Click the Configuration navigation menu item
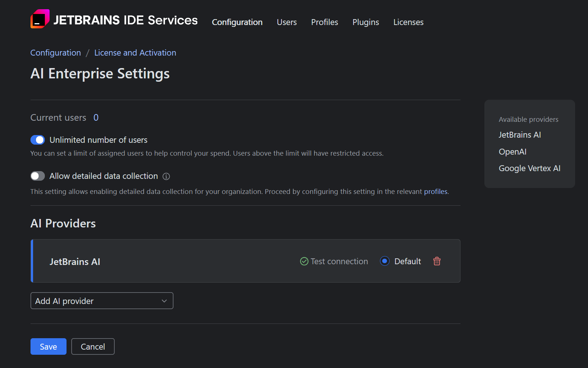The height and width of the screenshot is (368, 588). pos(237,22)
